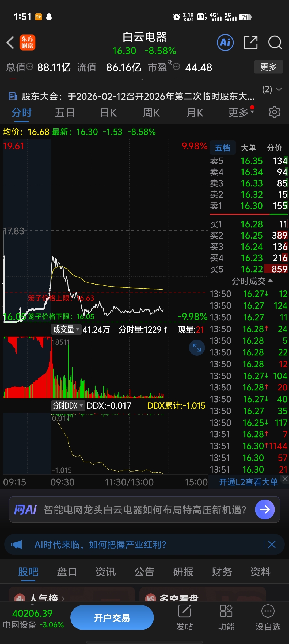The height and width of the screenshot is (644, 289).
Task: Open the search magnifier icon
Action: tap(275, 43)
